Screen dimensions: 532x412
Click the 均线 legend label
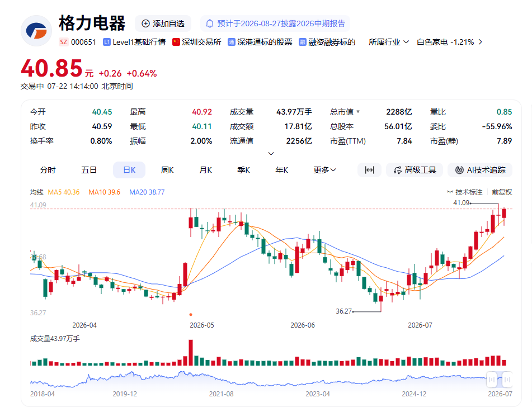(x=37, y=192)
